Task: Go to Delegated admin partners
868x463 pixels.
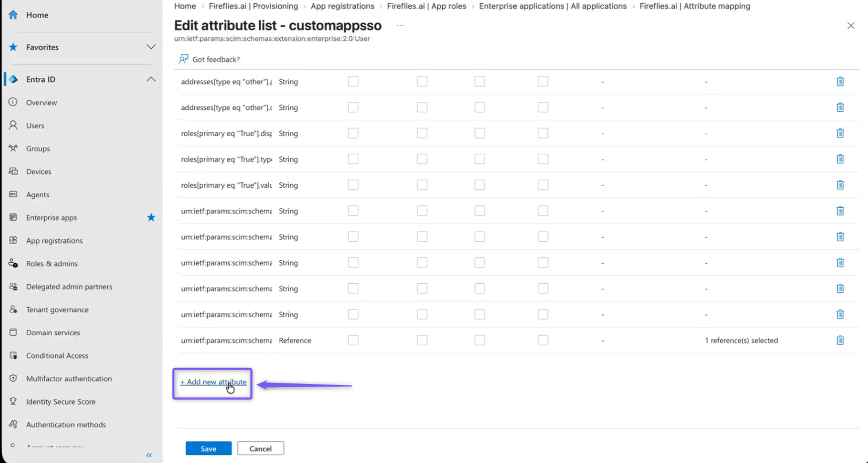Action: coord(69,286)
